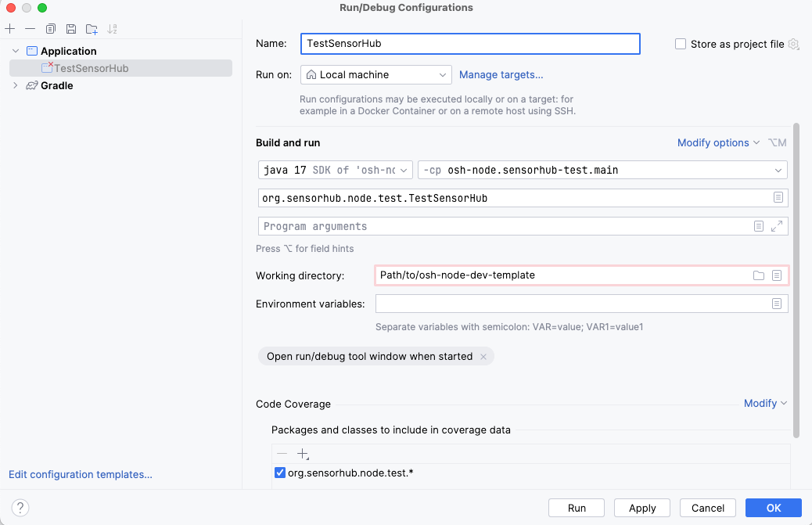
Task: Open the environment variables editor
Action: click(x=778, y=303)
